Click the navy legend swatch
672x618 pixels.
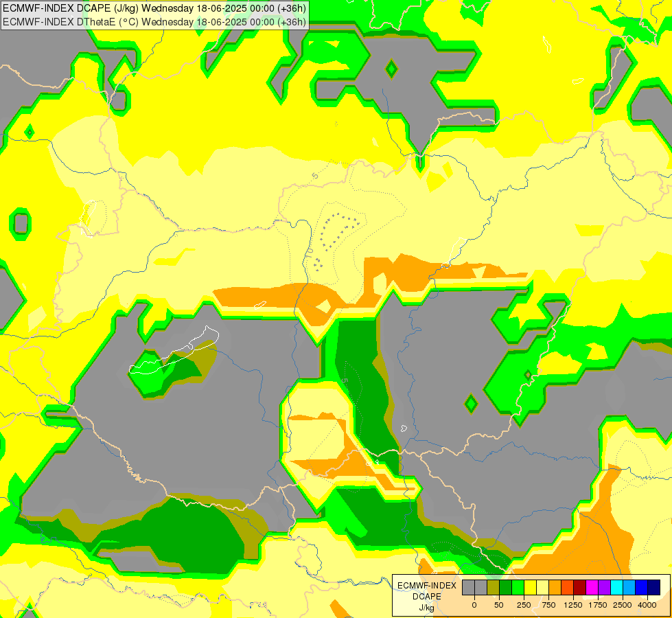point(653,588)
